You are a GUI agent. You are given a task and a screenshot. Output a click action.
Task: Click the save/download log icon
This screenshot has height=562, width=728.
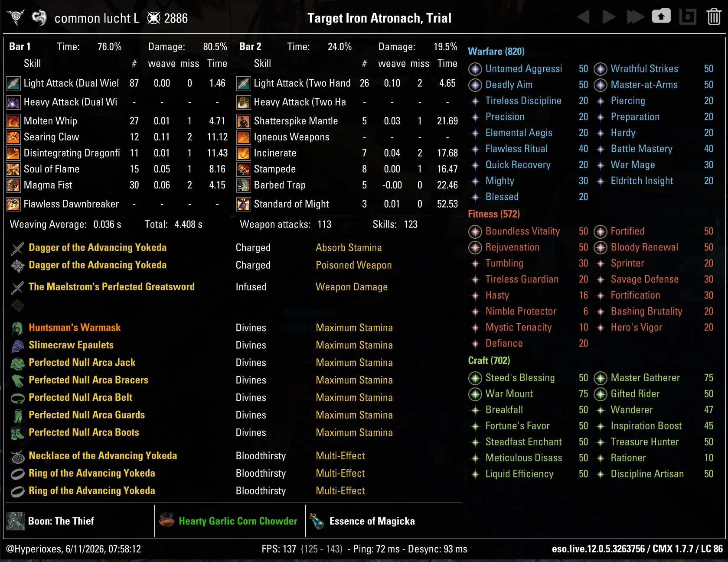click(688, 17)
